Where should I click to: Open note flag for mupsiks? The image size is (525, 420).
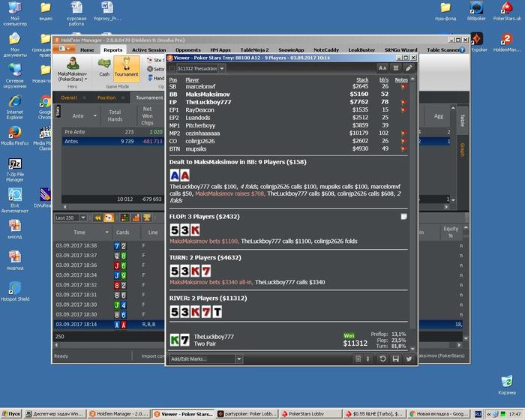point(403,148)
